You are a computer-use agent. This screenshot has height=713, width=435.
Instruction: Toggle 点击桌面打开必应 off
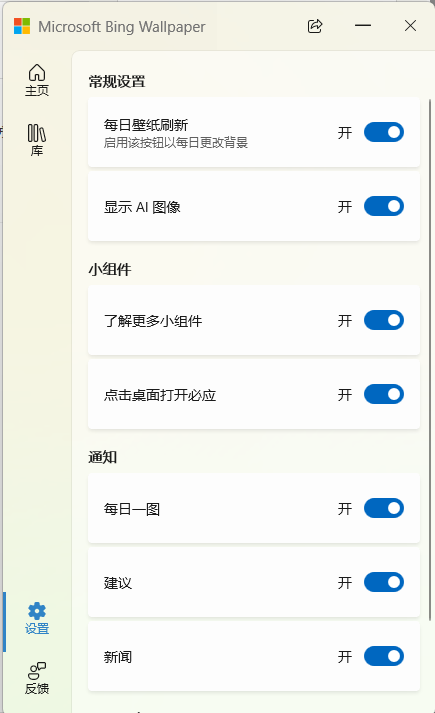tap(384, 394)
